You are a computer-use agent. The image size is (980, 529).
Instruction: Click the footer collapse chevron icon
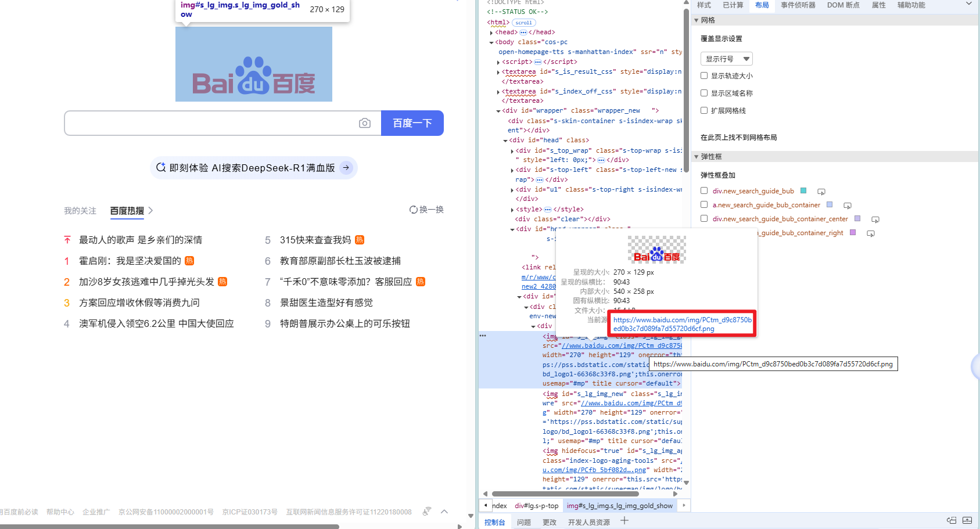[444, 512]
